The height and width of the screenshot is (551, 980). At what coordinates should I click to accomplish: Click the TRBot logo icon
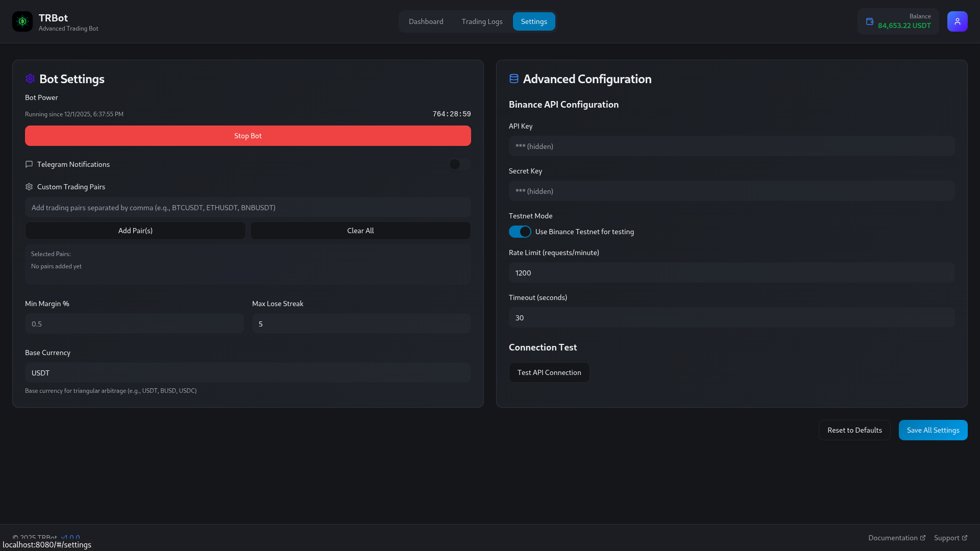pos(22,21)
